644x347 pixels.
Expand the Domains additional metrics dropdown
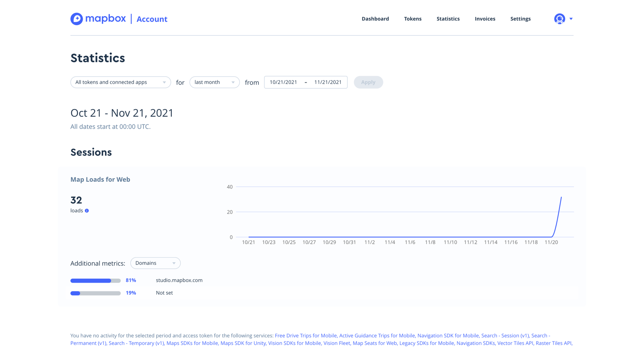pos(155,263)
